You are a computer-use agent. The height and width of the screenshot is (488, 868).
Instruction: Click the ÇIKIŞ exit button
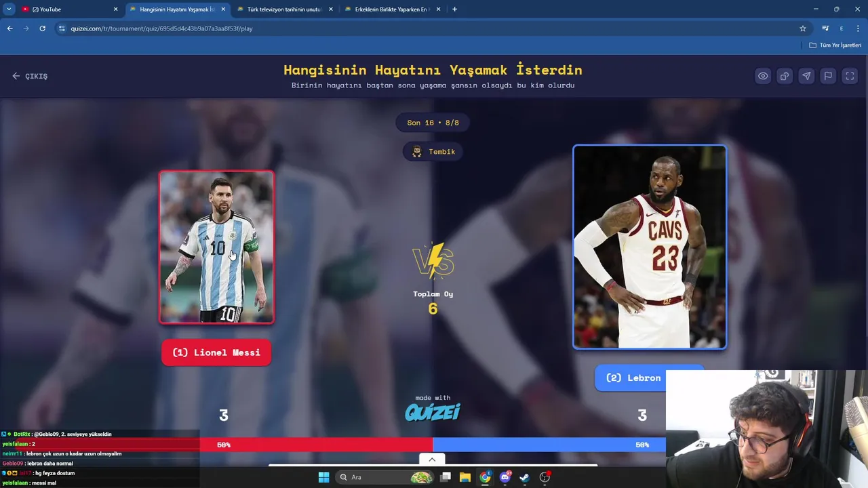[30, 76]
